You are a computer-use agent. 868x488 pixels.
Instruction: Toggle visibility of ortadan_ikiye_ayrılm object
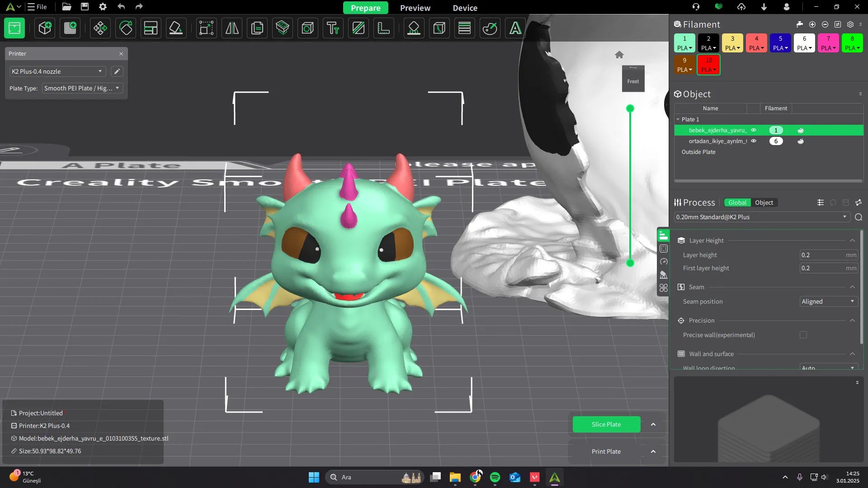[x=754, y=141]
